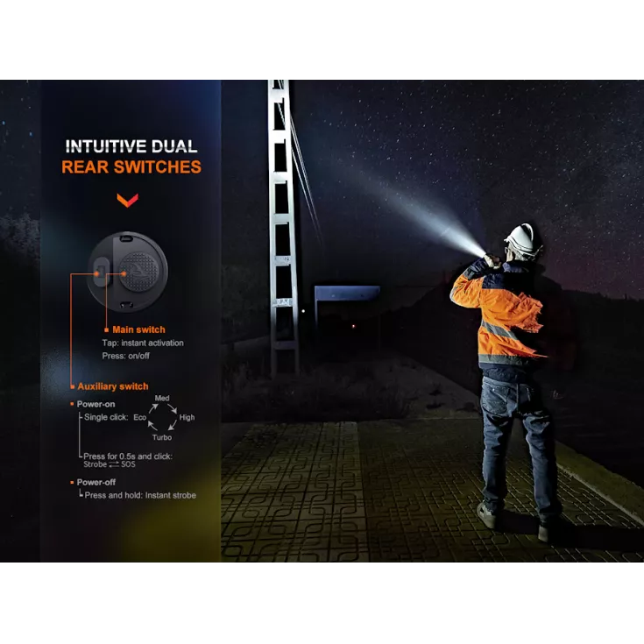Click the "Tap: instant activation" text
Image resolution: width=644 pixels, height=644 pixels.
pyautogui.click(x=143, y=343)
